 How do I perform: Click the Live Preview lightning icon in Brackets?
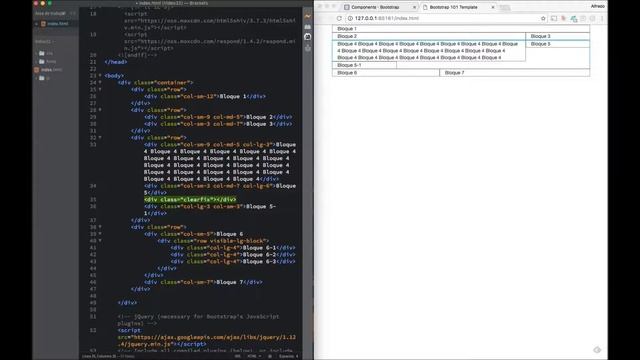pyautogui.click(x=308, y=16)
